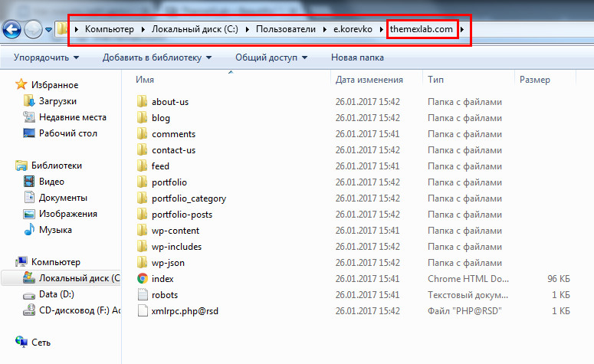This screenshot has height=364, width=594.
Task: Click the recent locations dropdown arrow
Action: [x=49, y=30]
